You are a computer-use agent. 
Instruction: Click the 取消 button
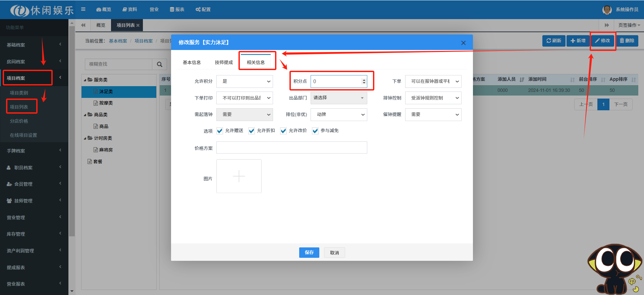pyautogui.click(x=334, y=253)
